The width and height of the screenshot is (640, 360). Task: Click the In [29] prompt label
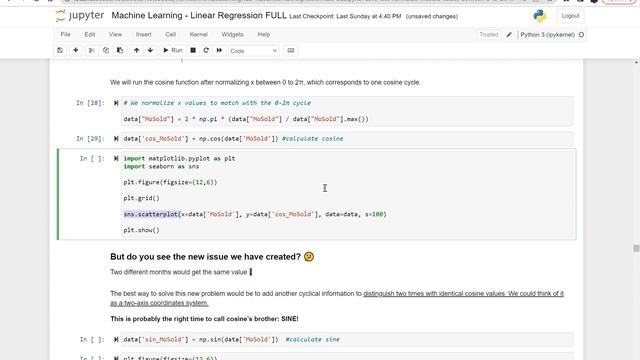click(x=90, y=139)
